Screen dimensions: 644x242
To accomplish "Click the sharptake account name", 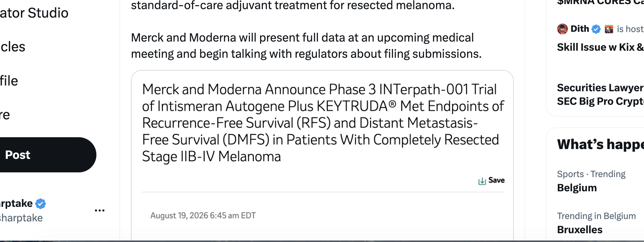I will coord(16,203).
